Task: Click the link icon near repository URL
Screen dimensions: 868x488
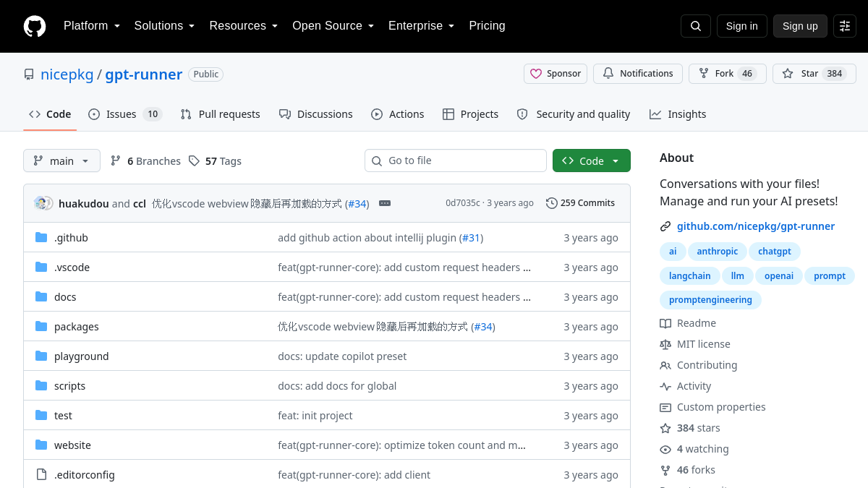Action: click(x=665, y=226)
